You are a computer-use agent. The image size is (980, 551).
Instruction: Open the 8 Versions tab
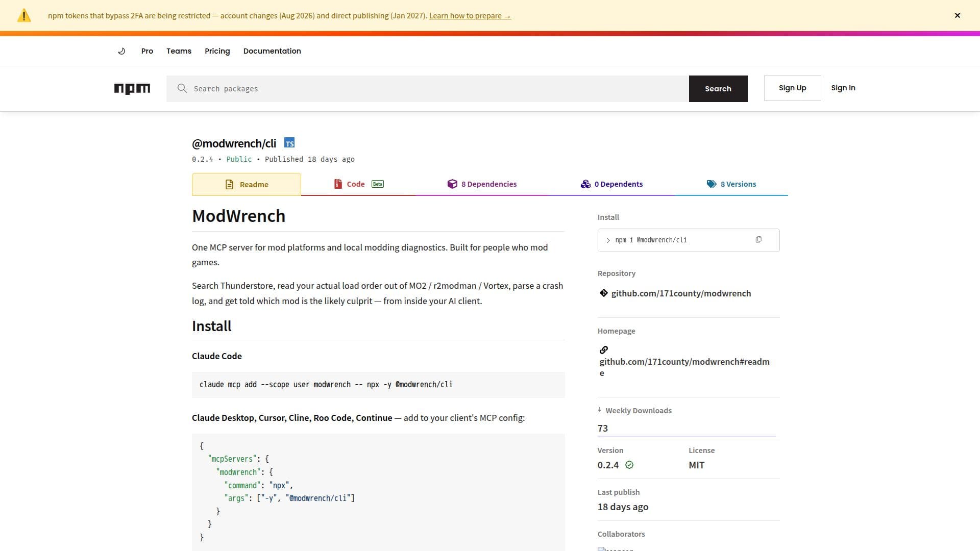[x=731, y=184]
